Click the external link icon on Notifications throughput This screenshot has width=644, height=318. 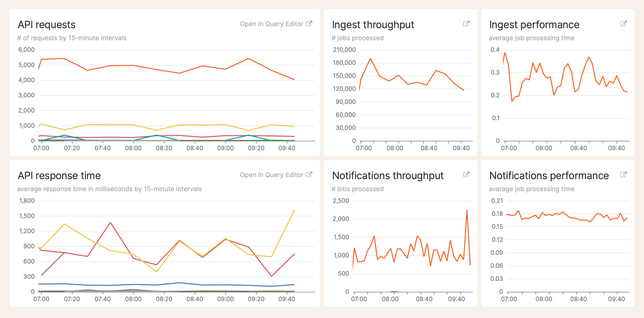(x=466, y=174)
